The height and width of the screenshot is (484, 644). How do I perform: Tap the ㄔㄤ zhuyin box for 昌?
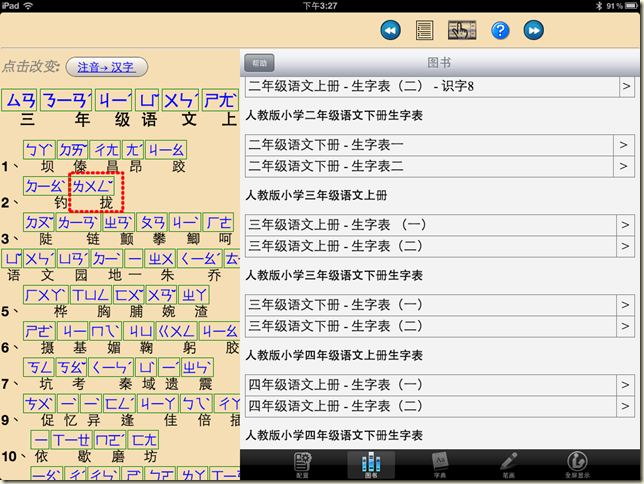[105, 150]
